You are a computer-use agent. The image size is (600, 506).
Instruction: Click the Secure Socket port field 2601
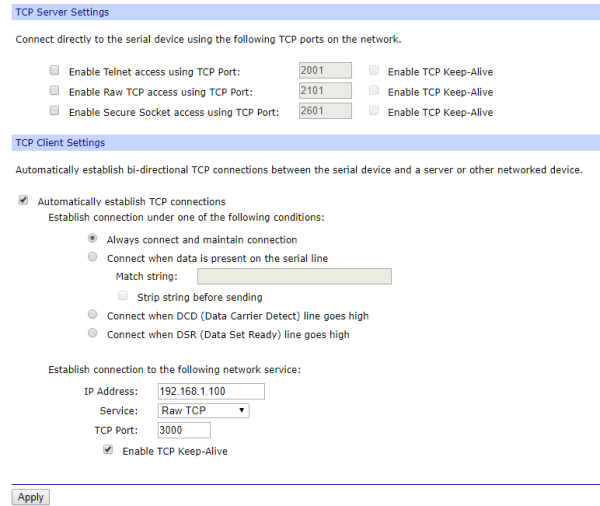pos(325,111)
